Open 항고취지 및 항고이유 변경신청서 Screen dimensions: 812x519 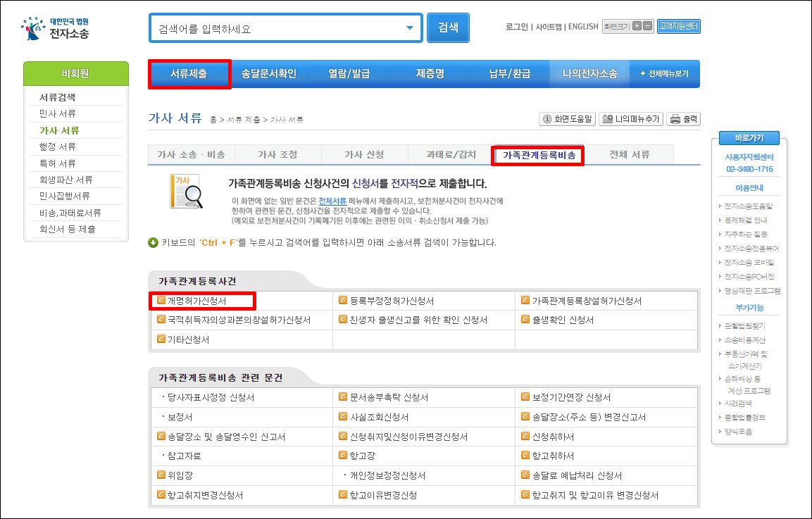click(595, 495)
